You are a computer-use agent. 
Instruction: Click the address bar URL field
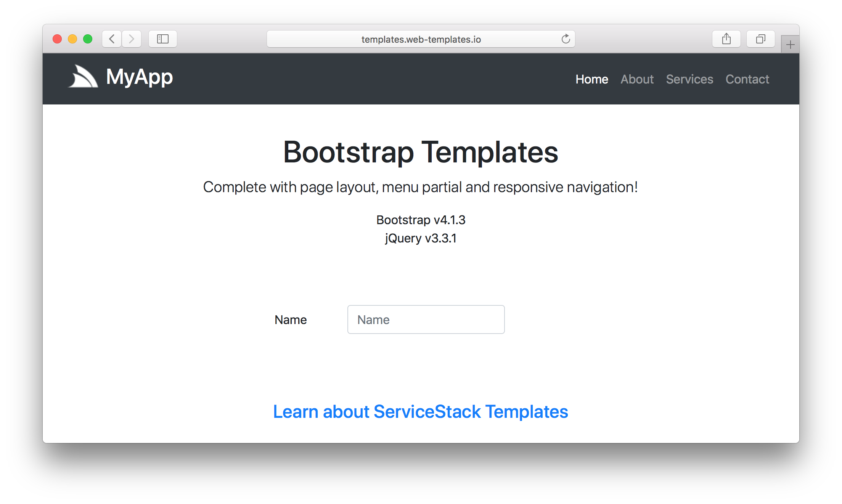tap(421, 39)
